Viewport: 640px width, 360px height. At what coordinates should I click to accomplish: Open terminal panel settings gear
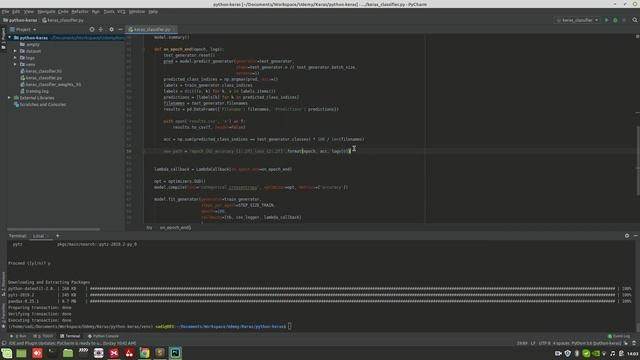[627, 236]
